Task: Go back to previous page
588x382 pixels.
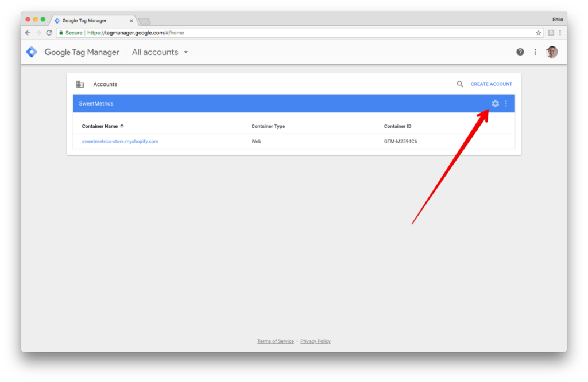Action: (28, 33)
